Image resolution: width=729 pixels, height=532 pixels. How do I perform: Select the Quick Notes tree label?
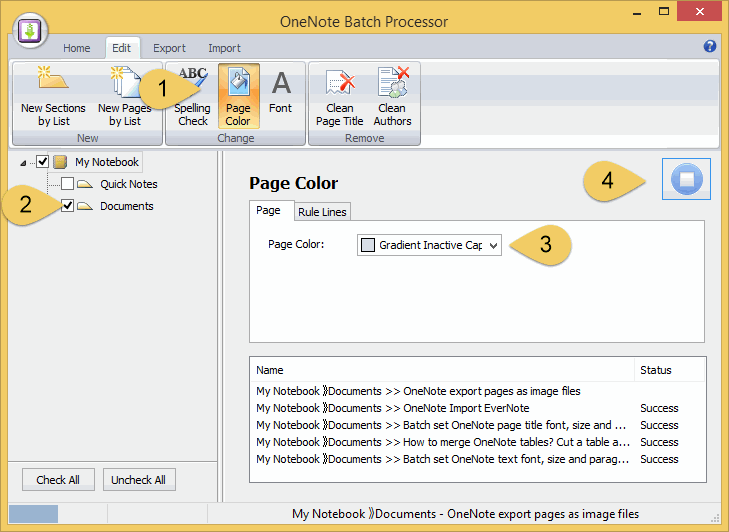129,184
